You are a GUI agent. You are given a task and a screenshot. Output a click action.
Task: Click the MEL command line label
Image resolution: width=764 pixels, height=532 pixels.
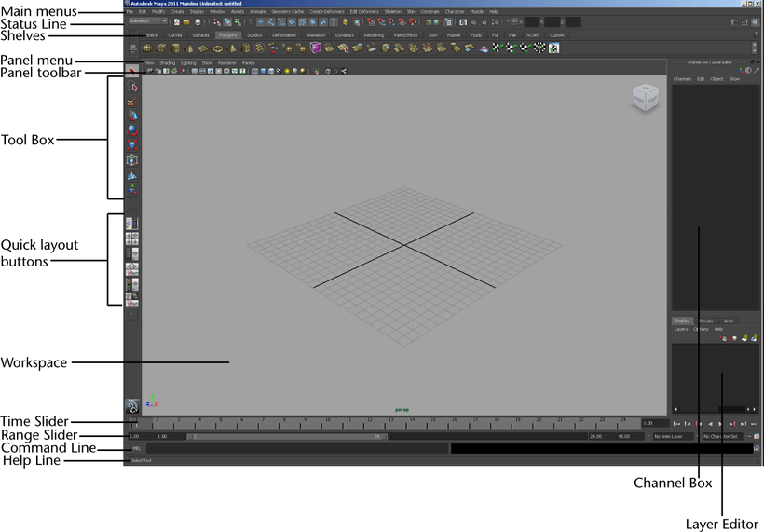(x=136, y=448)
